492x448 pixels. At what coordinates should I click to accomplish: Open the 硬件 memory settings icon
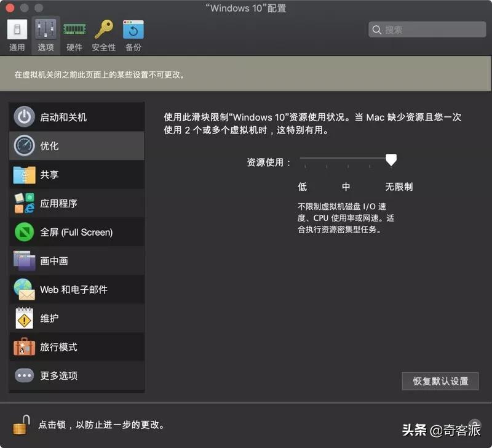[x=74, y=30]
